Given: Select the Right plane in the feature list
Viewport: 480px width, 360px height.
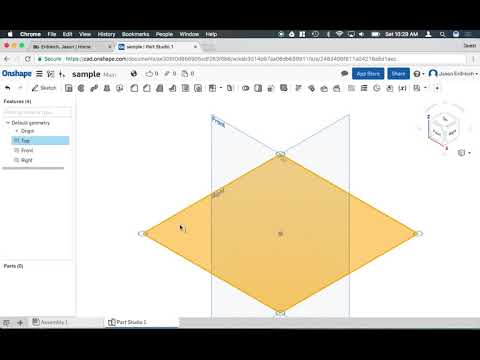Looking at the screenshot, I should [27, 160].
